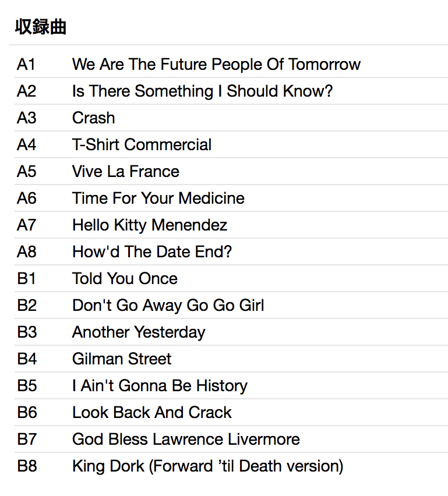Viewport: 448px width, 496px height.
Task: Select God Bless Lawrence Livermore track
Action: point(186,440)
